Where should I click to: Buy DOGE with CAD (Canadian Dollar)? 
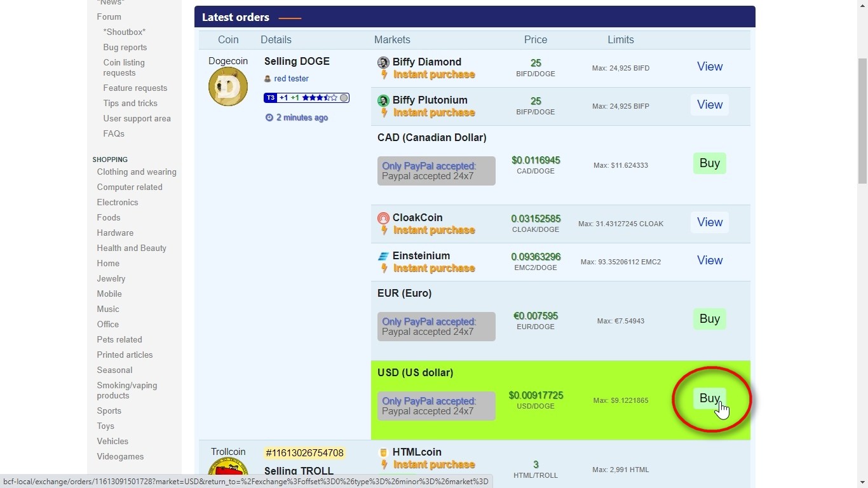pyautogui.click(x=709, y=163)
